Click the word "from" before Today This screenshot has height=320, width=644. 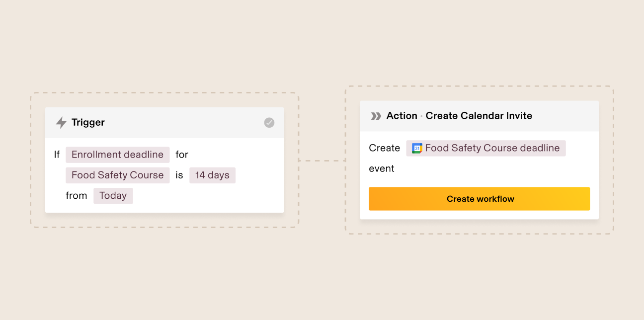[x=77, y=195]
